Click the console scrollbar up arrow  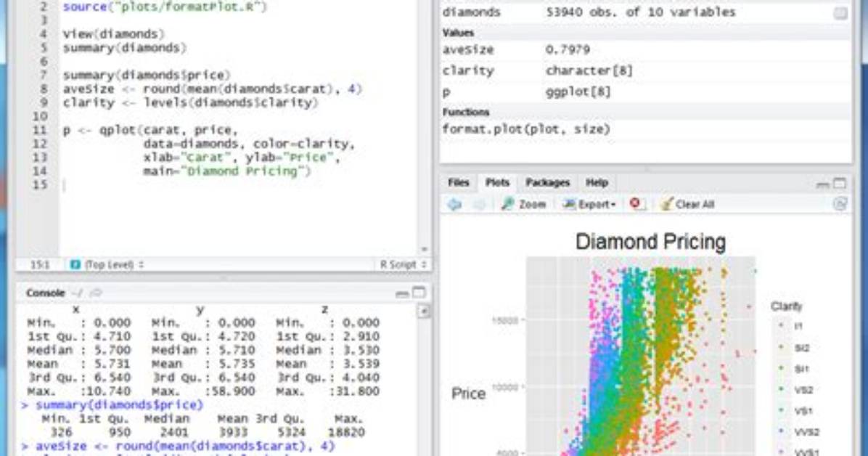[424, 312]
